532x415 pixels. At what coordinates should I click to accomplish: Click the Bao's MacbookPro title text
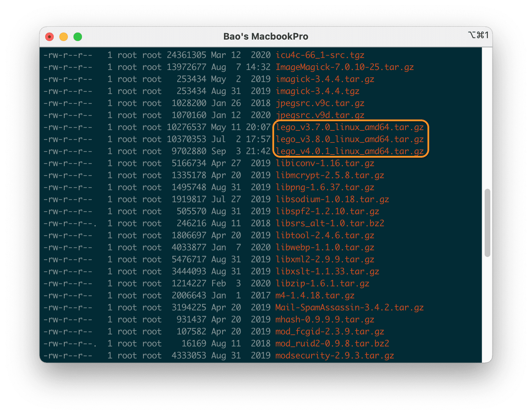266,36
